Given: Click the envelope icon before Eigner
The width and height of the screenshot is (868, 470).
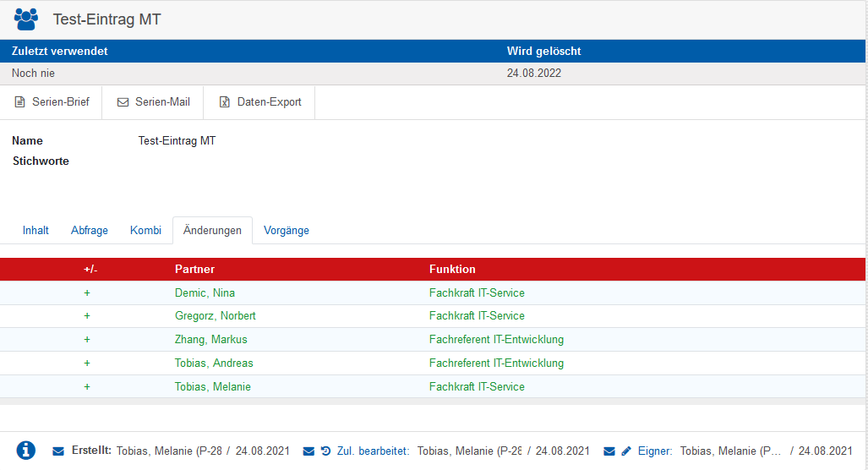Looking at the screenshot, I should coord(609,451).
